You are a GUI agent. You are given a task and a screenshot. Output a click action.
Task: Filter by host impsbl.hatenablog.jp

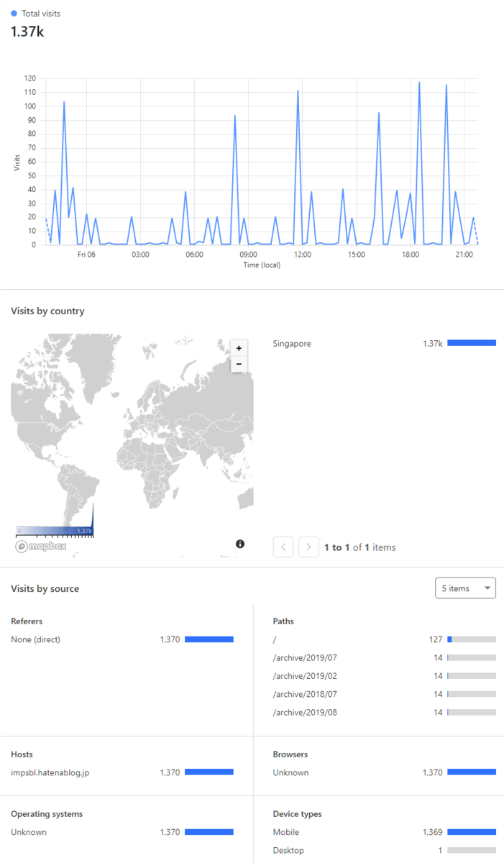pos(122,772)
